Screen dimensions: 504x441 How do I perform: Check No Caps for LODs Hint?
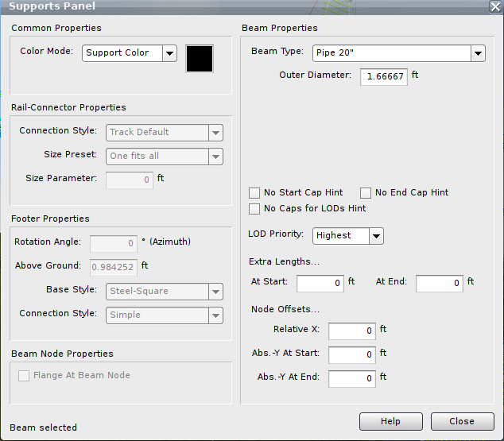(x=254, y=209)
